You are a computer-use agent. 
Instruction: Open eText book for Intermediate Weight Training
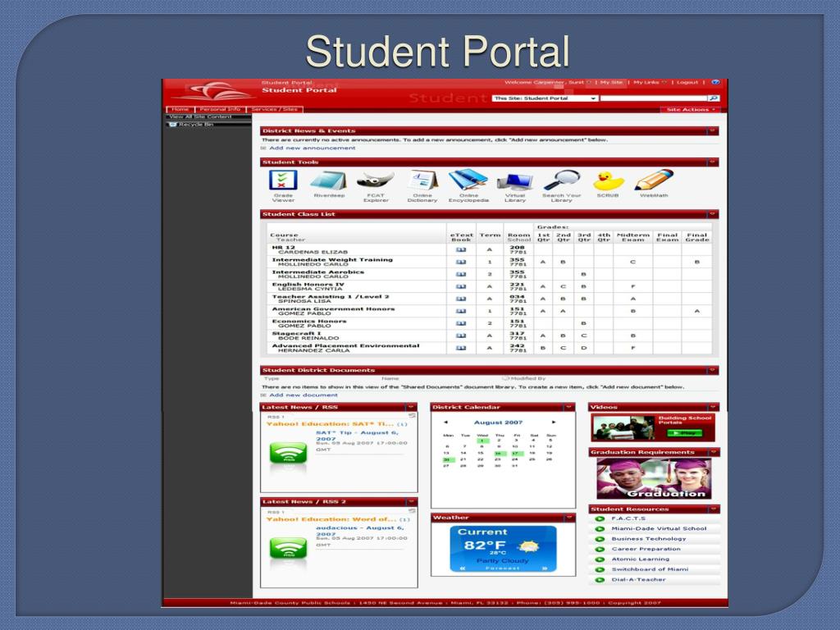point(461,262)
